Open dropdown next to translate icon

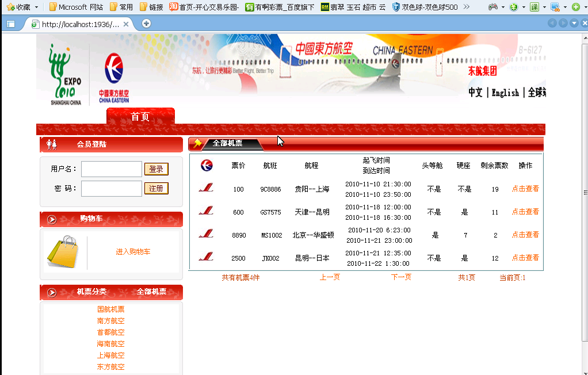(x=544, y=7)
